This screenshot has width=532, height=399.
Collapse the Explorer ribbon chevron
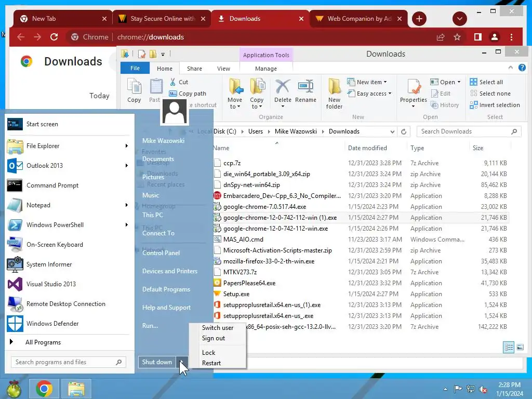(x=510, y=68)
